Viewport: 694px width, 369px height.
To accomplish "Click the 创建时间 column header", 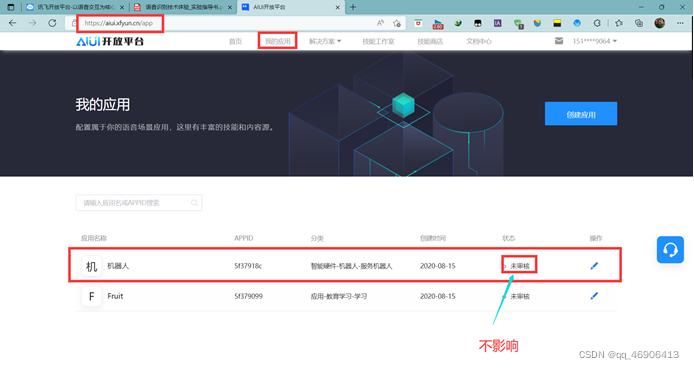I will click(x=433, y=238).
